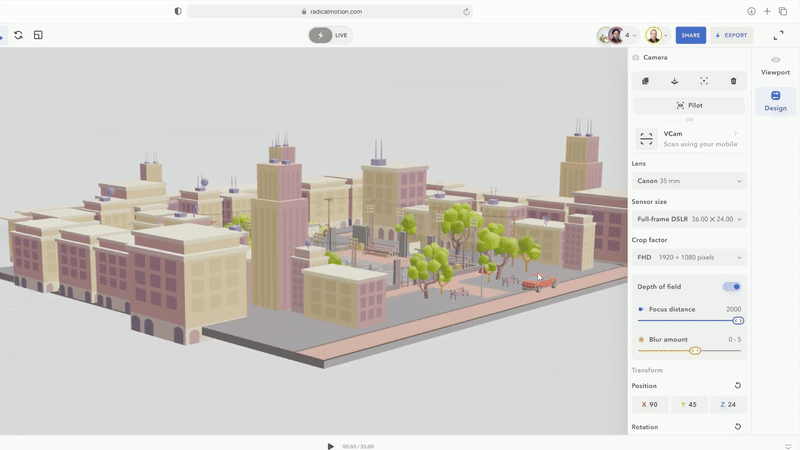Switch to the Design tab
The width and height of the screenshot is (800, 450).
775,101
